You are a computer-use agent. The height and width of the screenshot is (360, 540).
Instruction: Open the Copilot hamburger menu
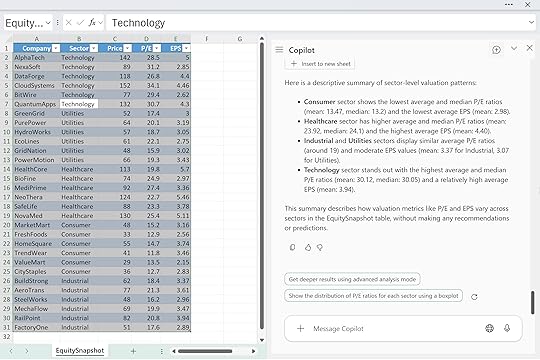point(279,50)
